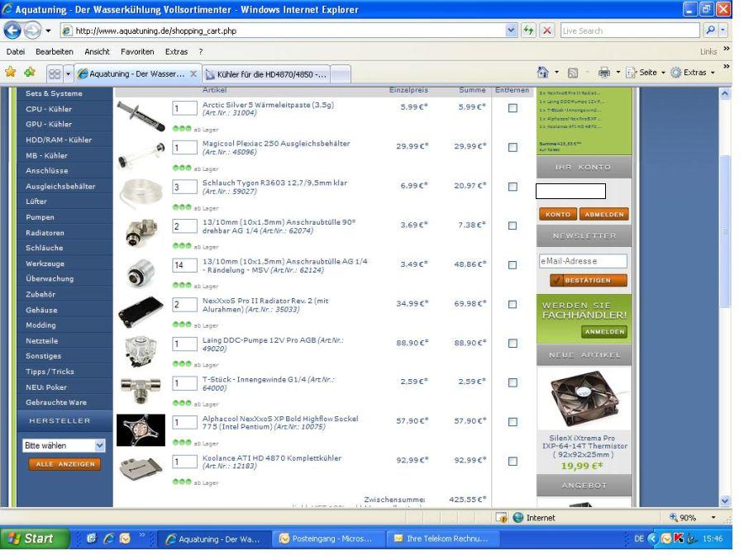Open the Home button dropdown arrow

point(556,73)
